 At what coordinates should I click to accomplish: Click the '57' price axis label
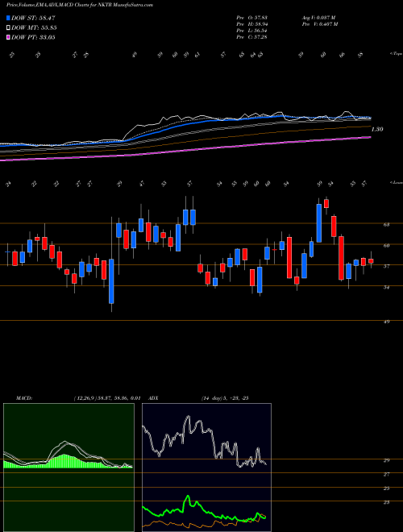coord(386,266)
